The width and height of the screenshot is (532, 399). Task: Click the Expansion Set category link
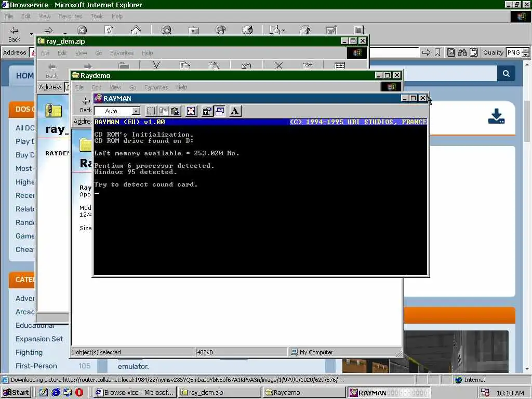tap(39, 339)
